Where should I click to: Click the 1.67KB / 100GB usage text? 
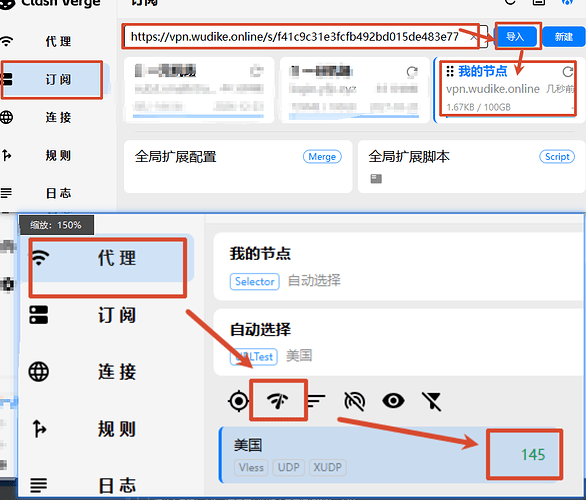[478, 107]
